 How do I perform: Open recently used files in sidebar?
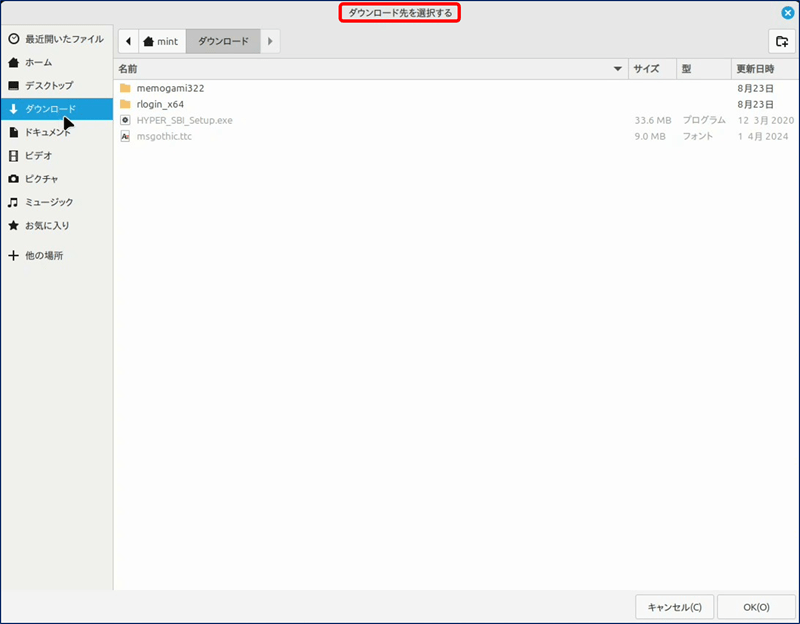(56, 39)
